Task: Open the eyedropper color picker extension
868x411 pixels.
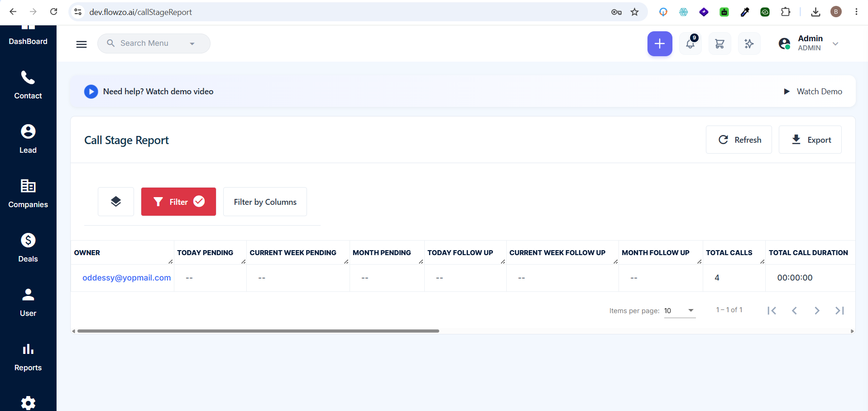Action: 745,12
